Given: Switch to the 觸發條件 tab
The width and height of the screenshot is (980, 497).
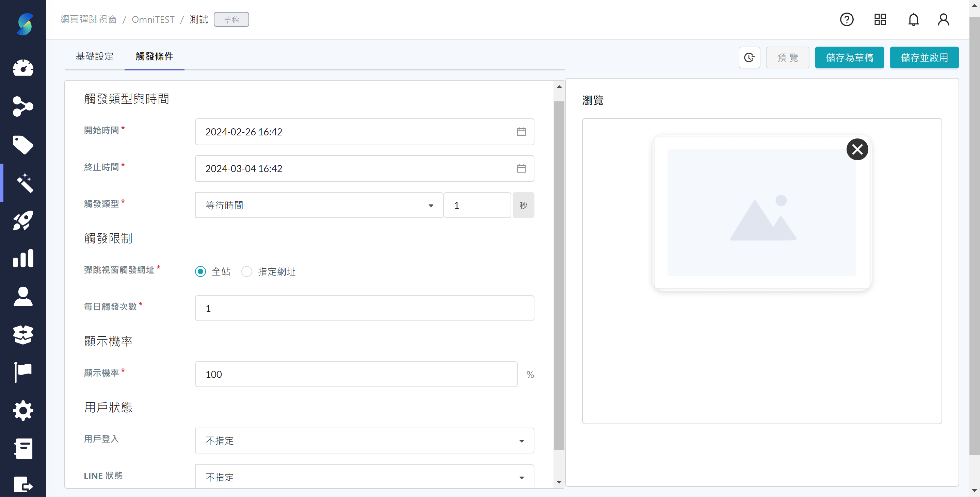Looking at the screenshot, I should click(155, 57).
